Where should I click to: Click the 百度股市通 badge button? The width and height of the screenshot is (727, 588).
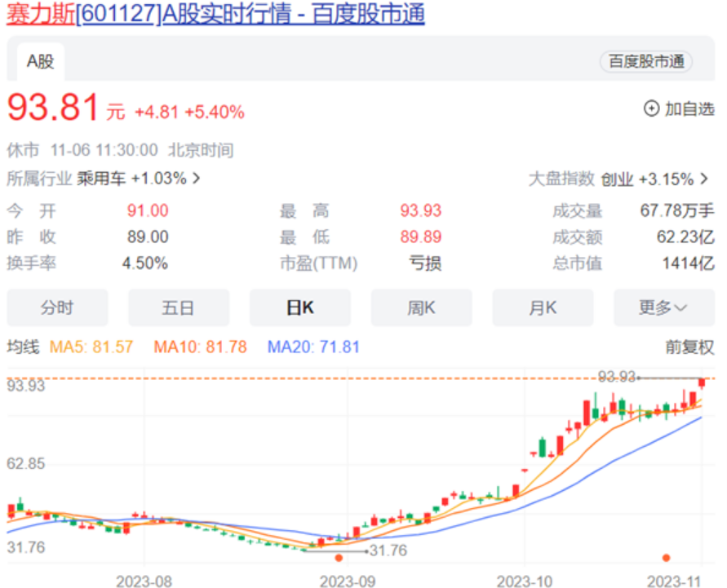646,61
